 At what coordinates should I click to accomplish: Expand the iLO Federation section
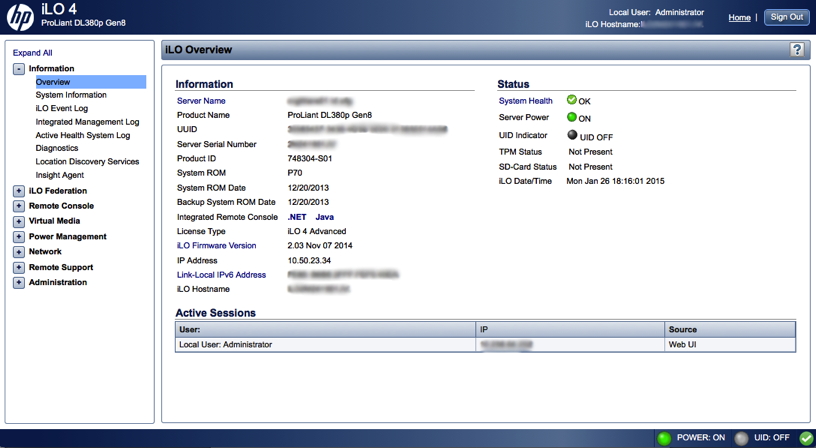19,191
